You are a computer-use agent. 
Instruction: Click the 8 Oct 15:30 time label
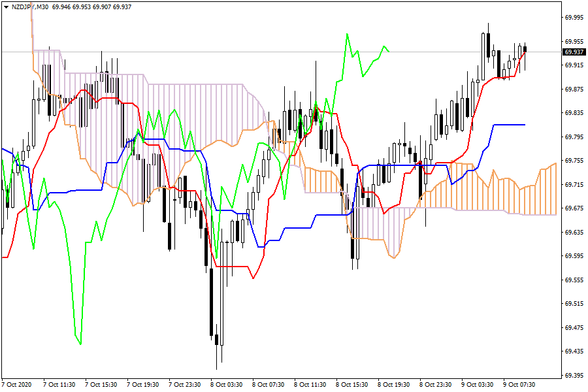tap(354, 384)
